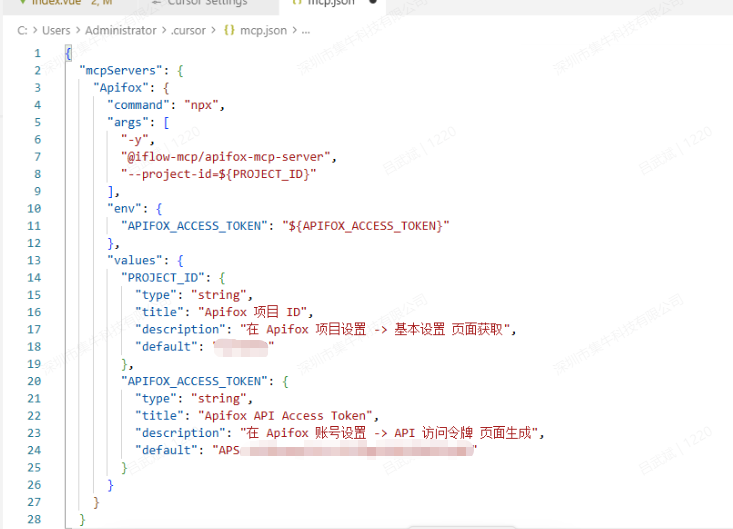
Task: Open the Users breadcrumb segment
Action: (56, 30)
